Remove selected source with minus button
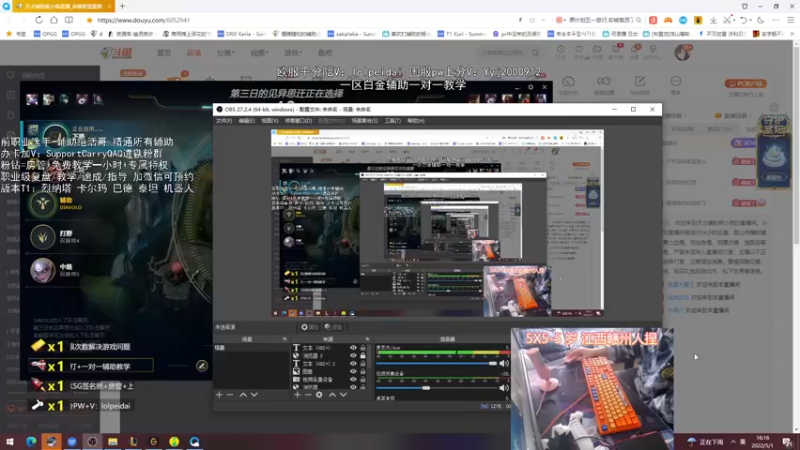Screen dimensions: 800x450 [308, 394]
